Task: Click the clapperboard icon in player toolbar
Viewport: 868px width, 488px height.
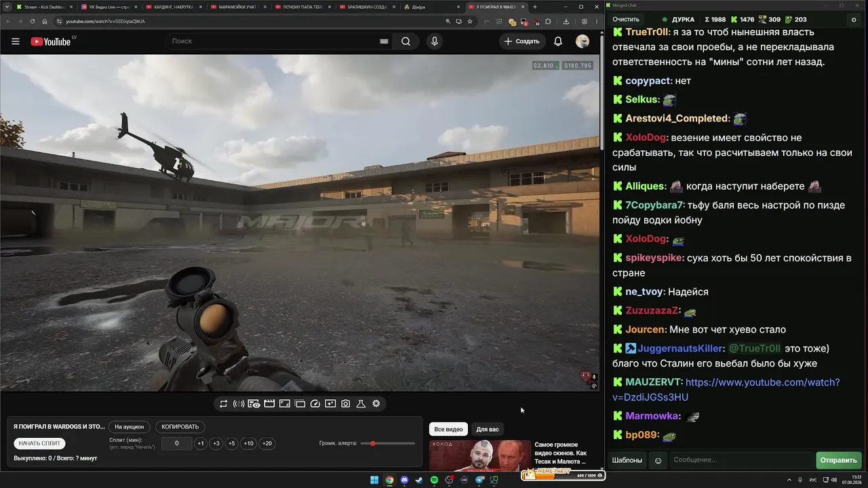Action: 269,404
